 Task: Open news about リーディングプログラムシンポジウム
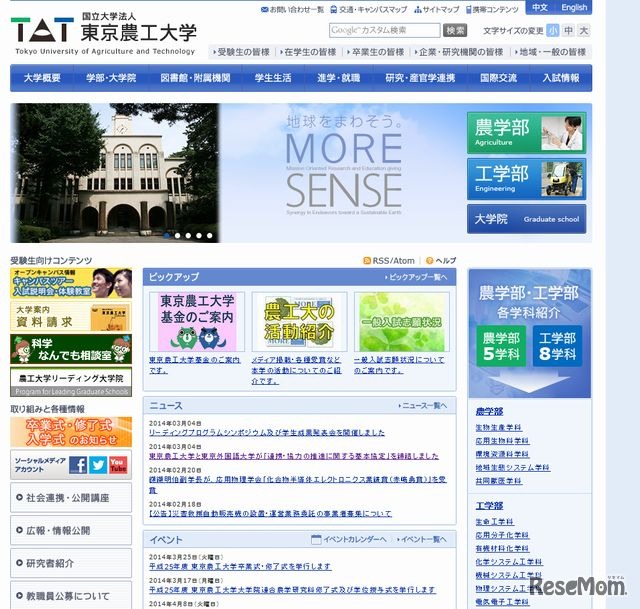(x=267, y=433)
